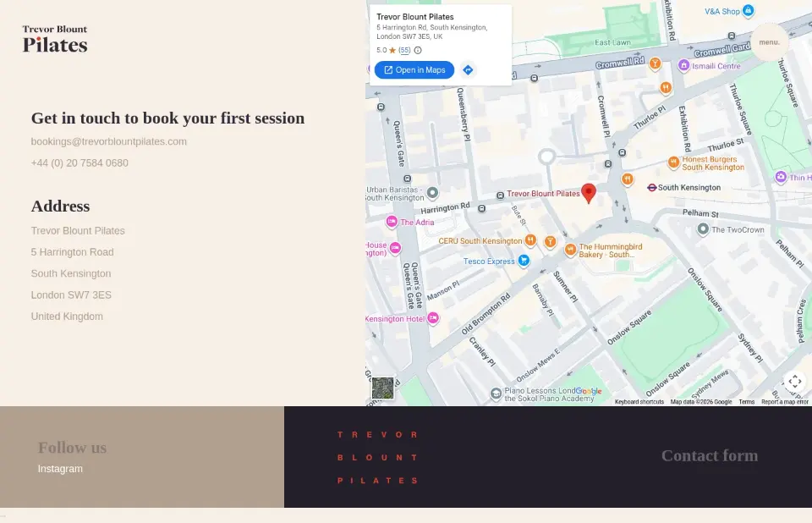812x523 pixels.
Task: Click the studio phone number
Action: click(80, 162)
